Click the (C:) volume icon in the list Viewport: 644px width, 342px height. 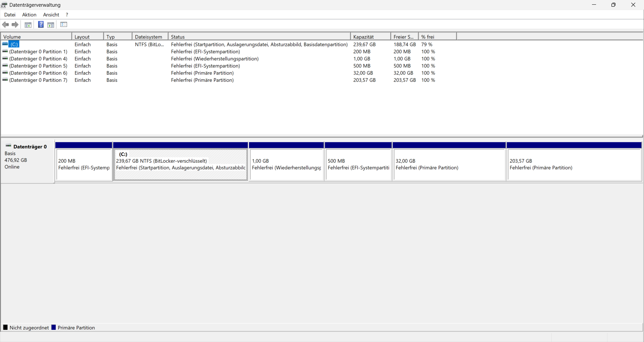click(5, 44)
